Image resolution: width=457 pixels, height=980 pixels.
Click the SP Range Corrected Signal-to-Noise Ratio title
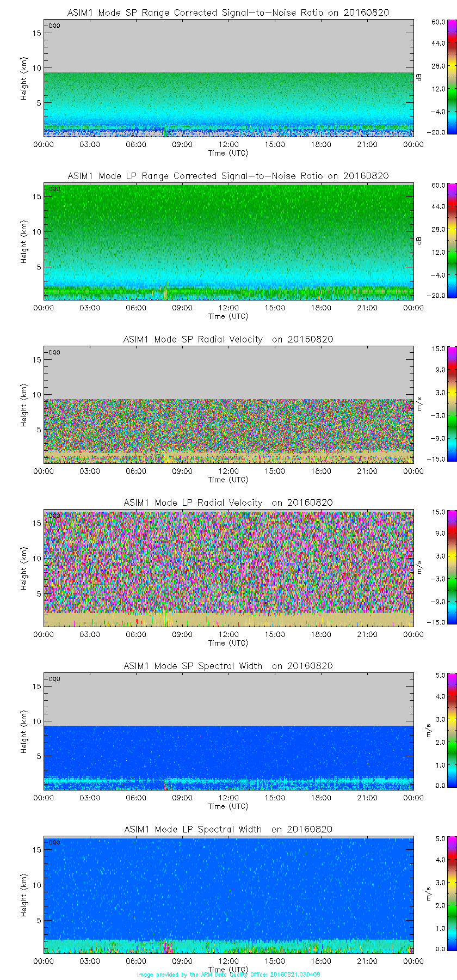[x=228, y=13]
